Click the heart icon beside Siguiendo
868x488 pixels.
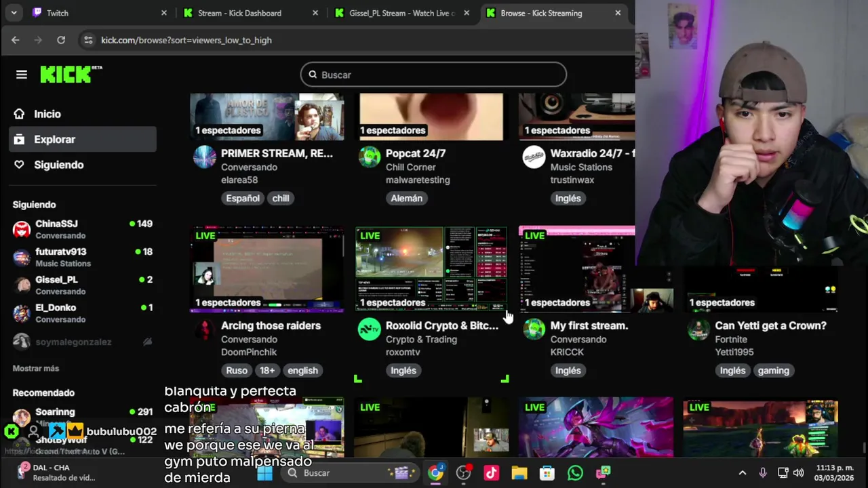19,165
